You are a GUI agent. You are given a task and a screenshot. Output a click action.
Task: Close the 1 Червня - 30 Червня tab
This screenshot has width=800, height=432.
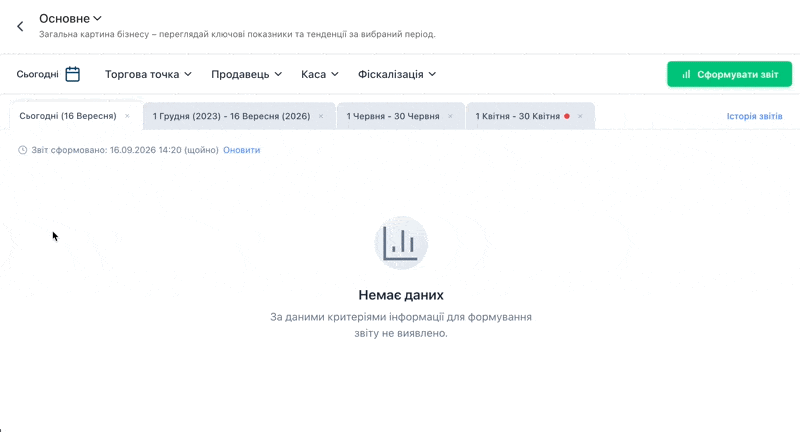pyautogui.click(x=450, y=116)
